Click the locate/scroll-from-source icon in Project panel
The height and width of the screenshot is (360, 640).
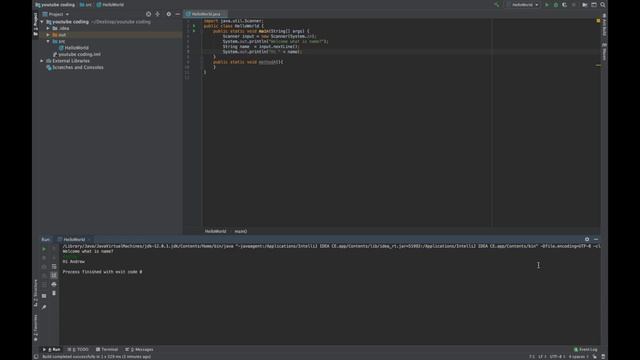coord(149,14)
